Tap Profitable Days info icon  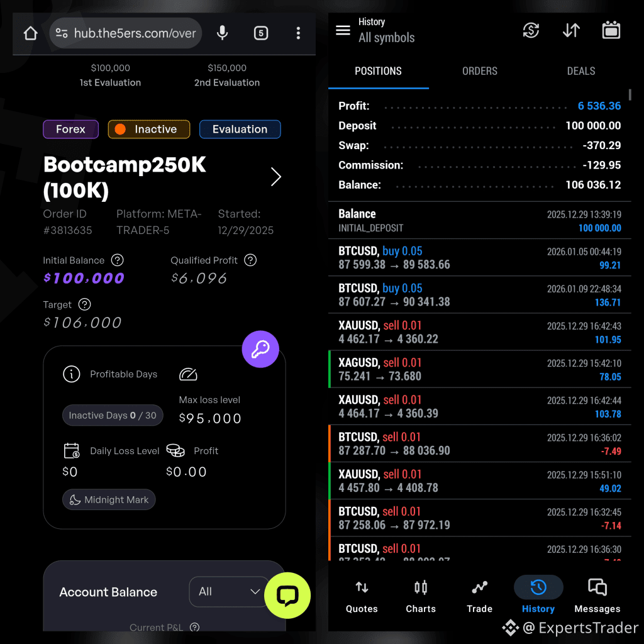[x=72, y=374]
